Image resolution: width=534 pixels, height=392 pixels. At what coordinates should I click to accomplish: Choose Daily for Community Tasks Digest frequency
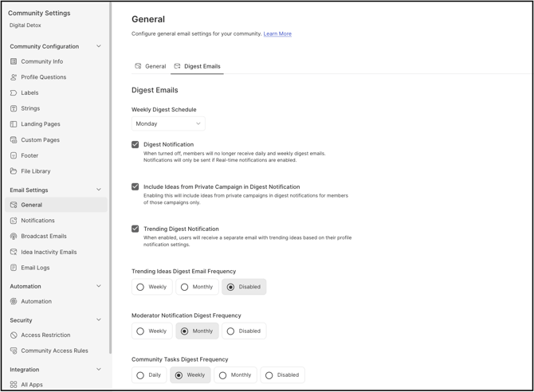click(x=140, y=375)
